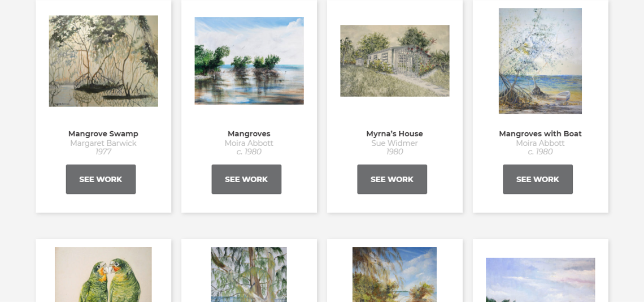644x302 pixels.
Task: Click See Work under Mangrove Swamp
Action: point(101,179)
